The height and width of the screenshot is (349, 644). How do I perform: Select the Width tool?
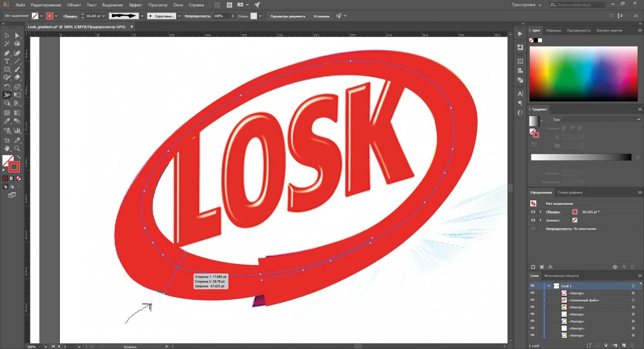7,95
